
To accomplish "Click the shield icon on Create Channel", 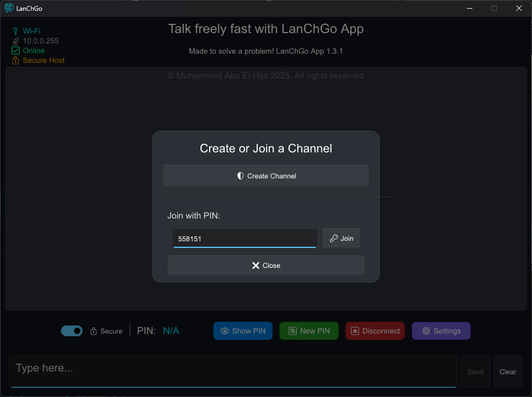I will (241, 176).
